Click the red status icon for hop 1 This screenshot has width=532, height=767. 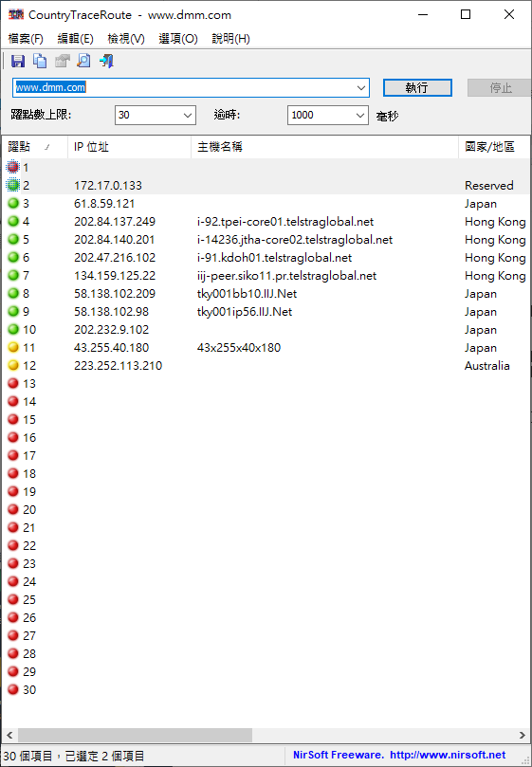(13, 168)
